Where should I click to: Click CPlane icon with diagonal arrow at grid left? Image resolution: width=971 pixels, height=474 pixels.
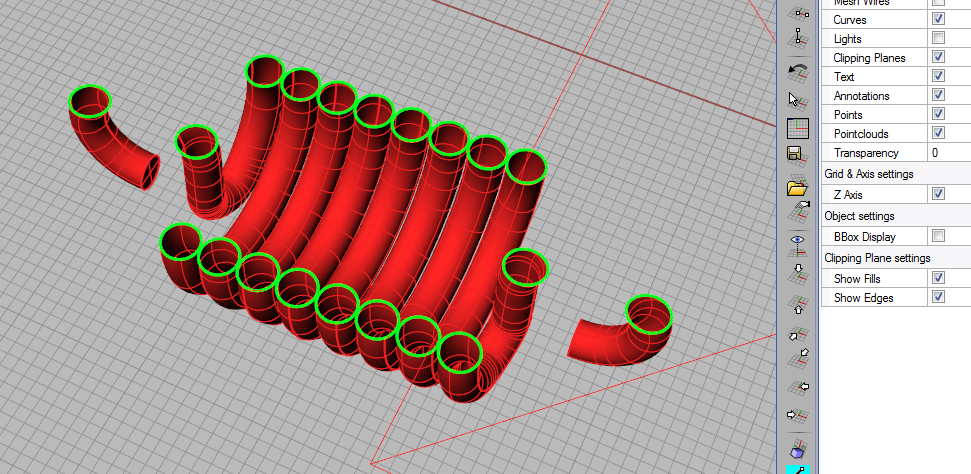point(798,335)
